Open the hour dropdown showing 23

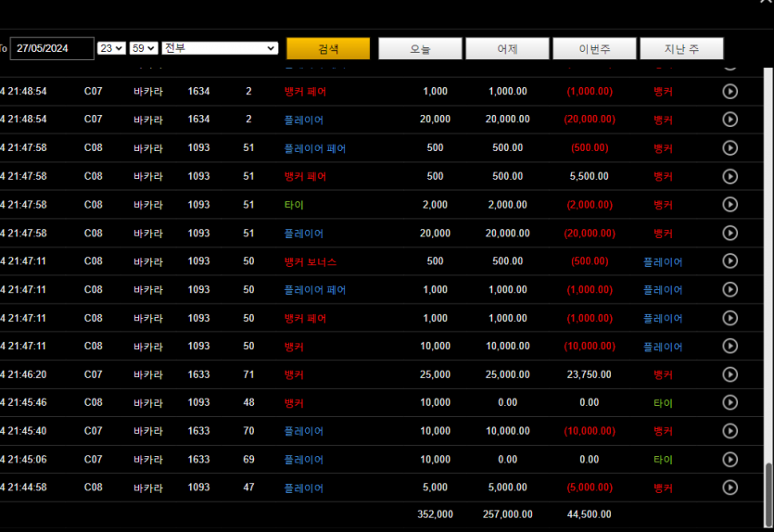click(x=111, y=48)
